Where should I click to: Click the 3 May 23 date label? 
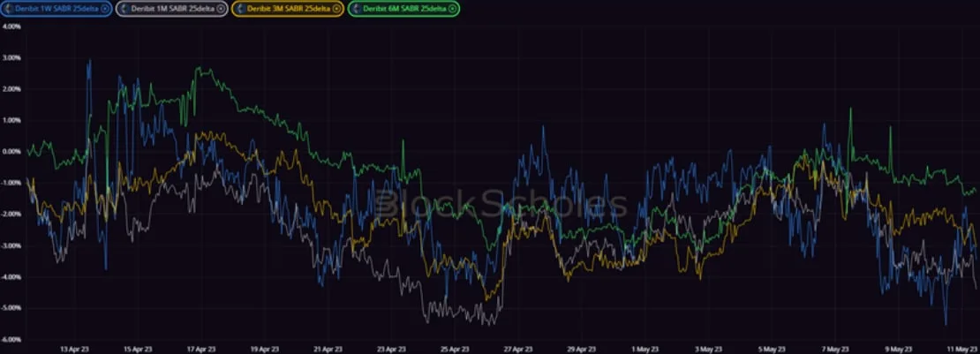pyautogui.click(x=709, y=349)
